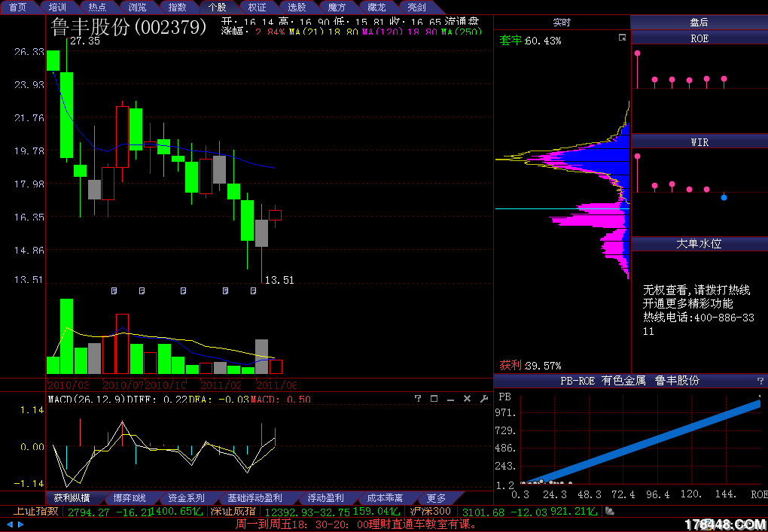The height and width of the screenshot is (532, 768).
Task: Expand the WIR panel header
Action: coord(699,141)
